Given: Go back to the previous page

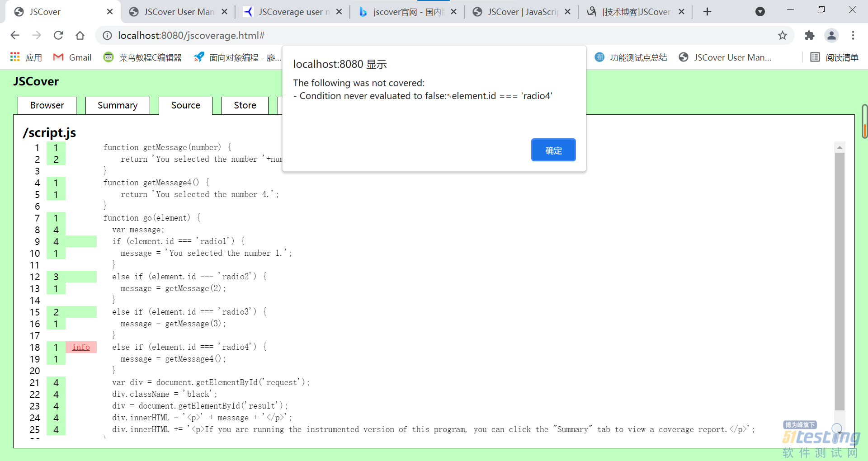Looking at the screenshot, I should point(15,35).
